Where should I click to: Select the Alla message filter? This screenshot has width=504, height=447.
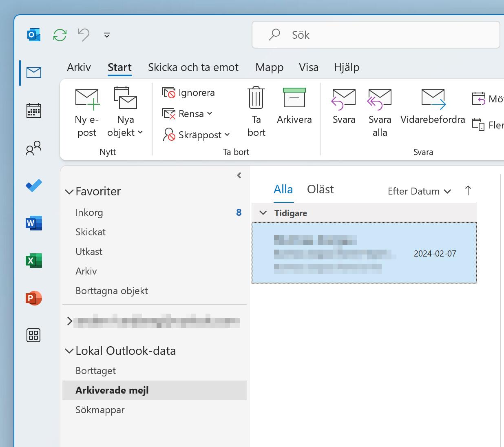coord(283,189)
